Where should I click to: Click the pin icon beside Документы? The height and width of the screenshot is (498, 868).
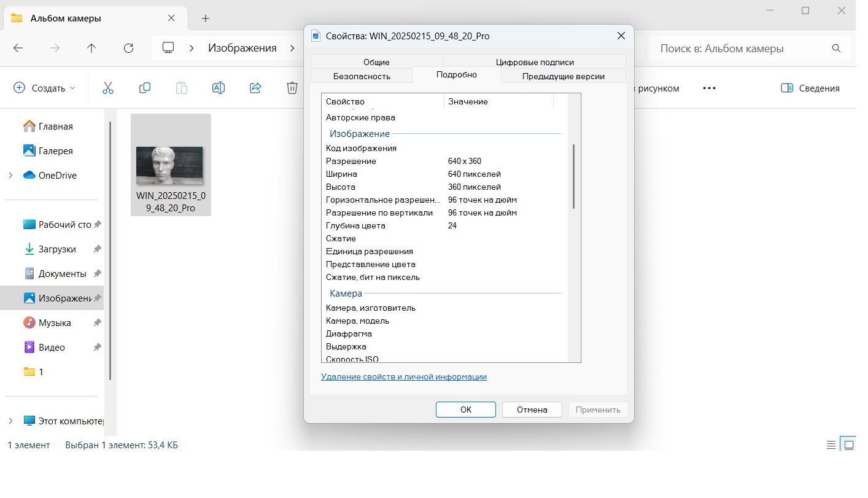[x=97, y=274]
